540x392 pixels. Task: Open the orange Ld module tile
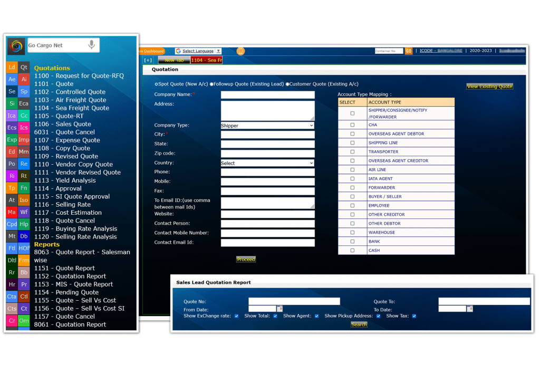coord(12,68)
